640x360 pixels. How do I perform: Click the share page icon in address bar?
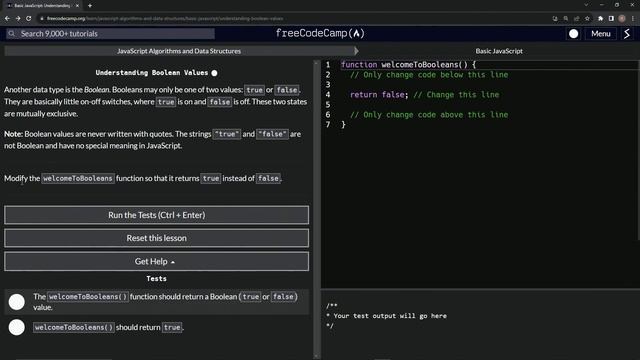tap(576, 18)
